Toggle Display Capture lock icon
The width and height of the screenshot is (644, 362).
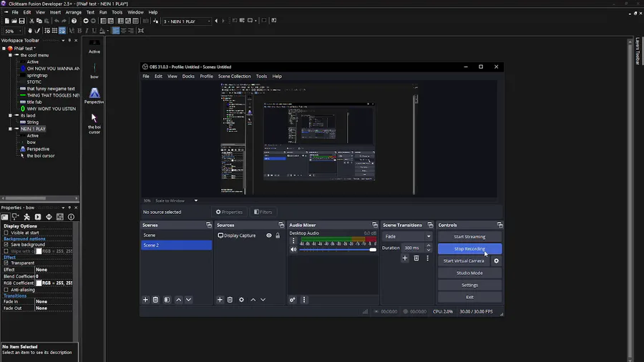278,235
